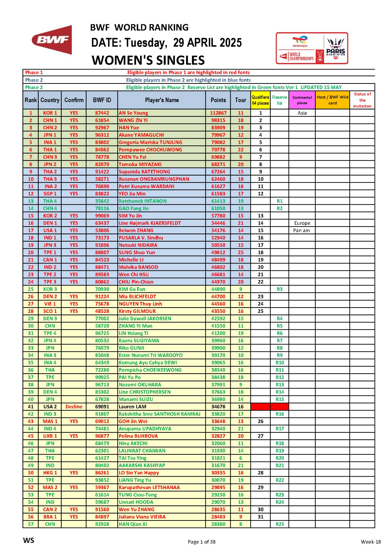This screenshot has height=554, width=392.
Task: Click player name PUSARLA V. Sindhu
Action: 141,238
